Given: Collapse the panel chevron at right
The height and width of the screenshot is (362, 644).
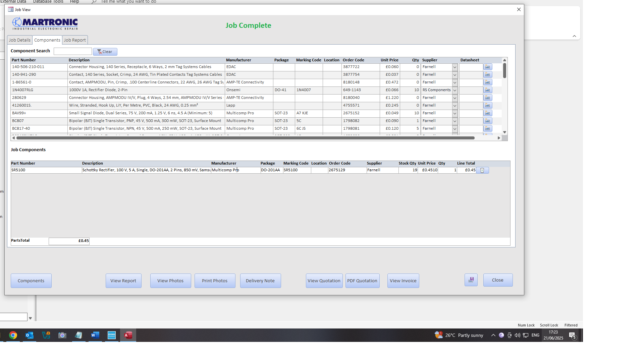Looking at the screenshot, I should pos(574,36).
